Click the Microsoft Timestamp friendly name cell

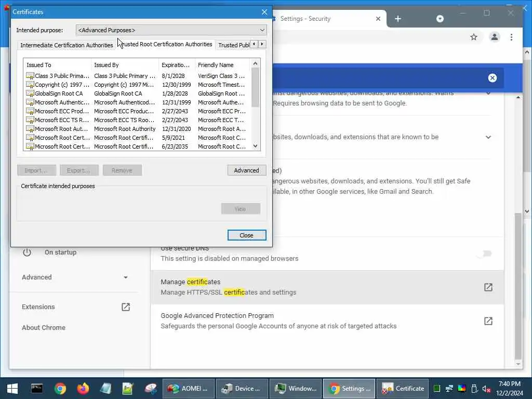pos(221,85)
